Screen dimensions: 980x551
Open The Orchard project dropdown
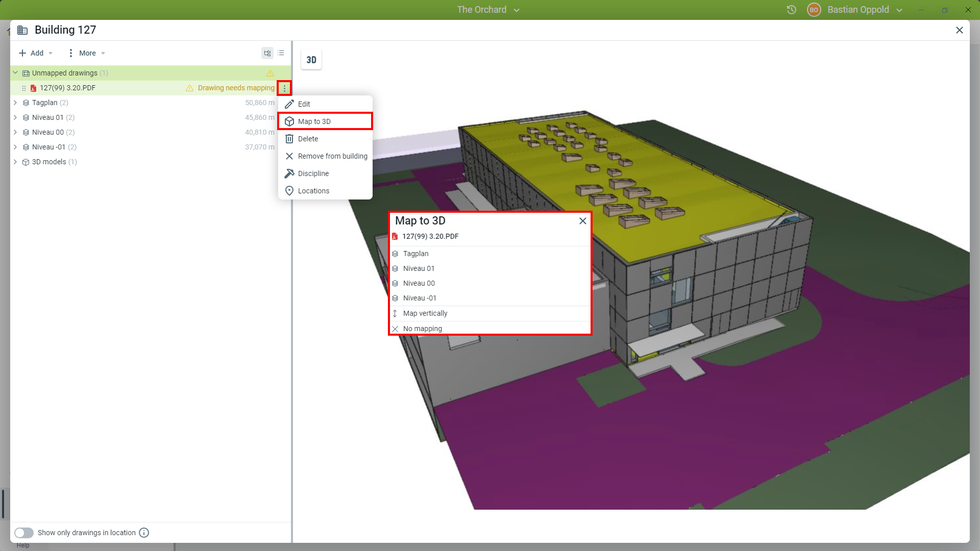[x=488, y=10]
